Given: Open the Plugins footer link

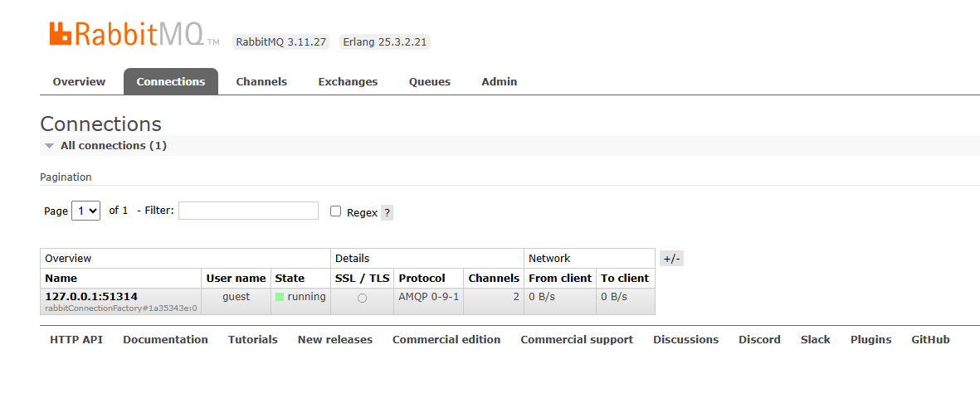Looking at the screenshot, I should pos(870,340).
